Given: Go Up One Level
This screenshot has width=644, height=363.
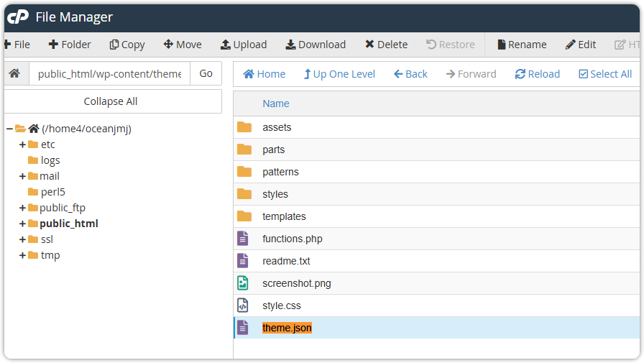Looking at the screenshot, I should coord(339,74).
